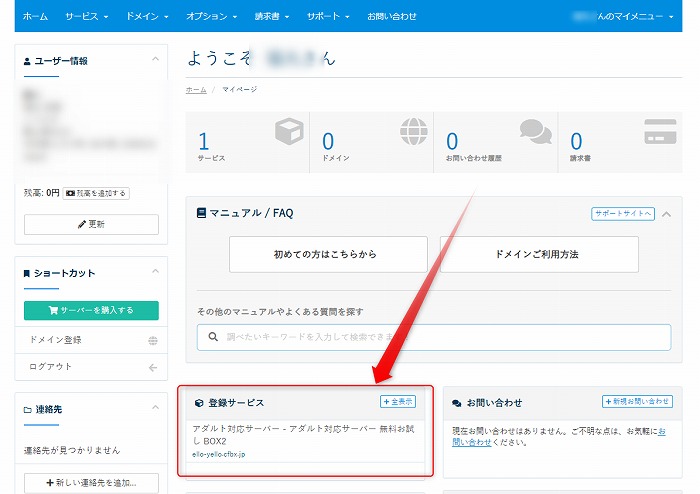
Task: Open the サービス dropdown menu
Action: point(89,17)
